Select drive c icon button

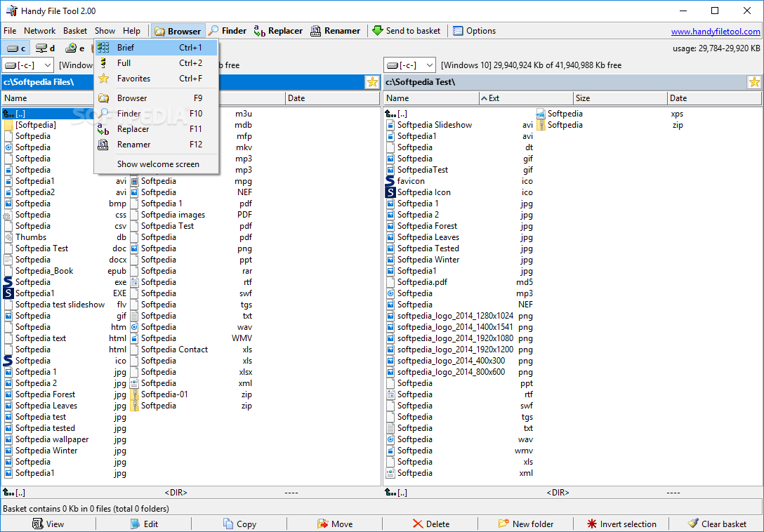pos(16,48)
